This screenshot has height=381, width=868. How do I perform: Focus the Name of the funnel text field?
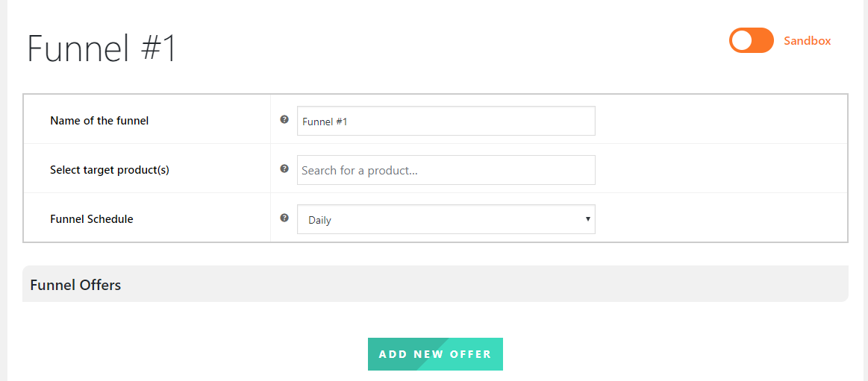[x=446, y=121]
